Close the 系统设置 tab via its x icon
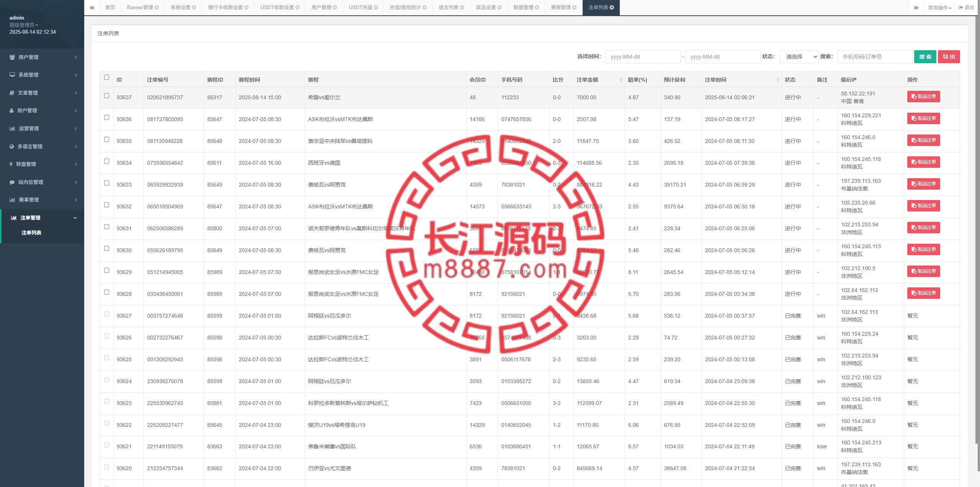The image size is (980, 487). click(x=194, y=8)
